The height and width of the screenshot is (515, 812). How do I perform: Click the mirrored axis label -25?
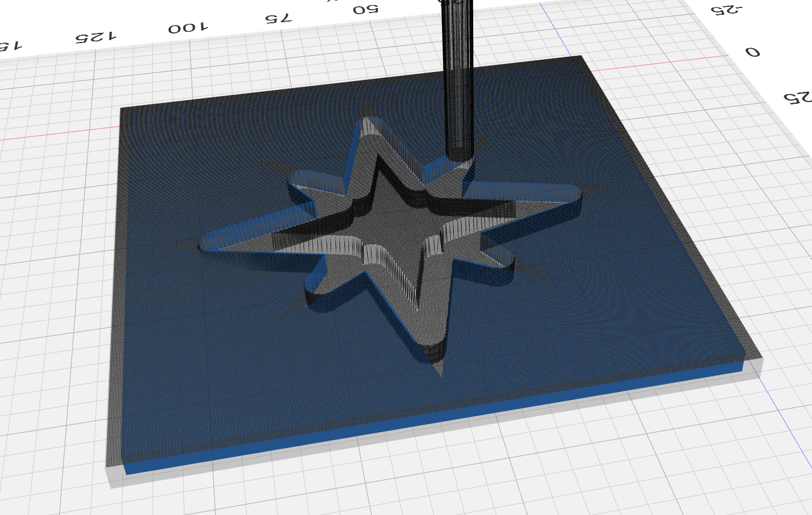(727, 10)
